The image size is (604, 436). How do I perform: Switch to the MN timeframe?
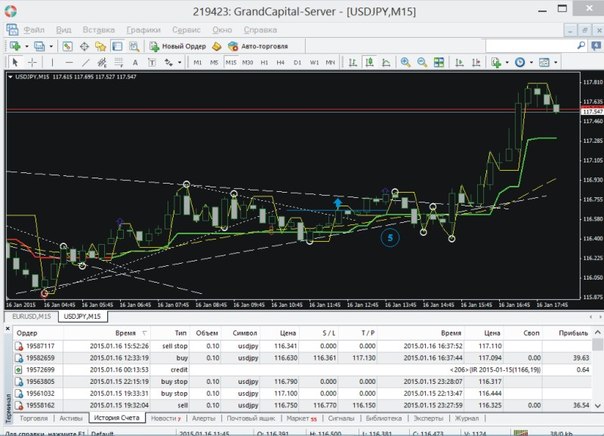point(330,62)
